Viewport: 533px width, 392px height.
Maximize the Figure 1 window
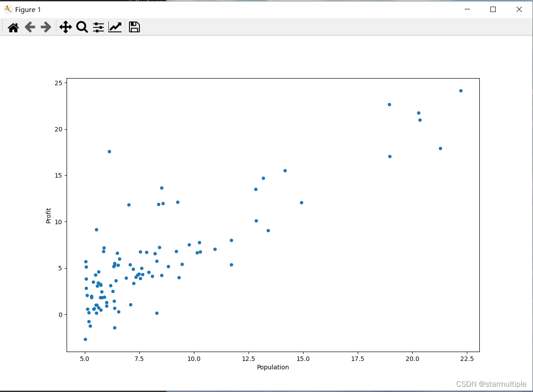pyautogui.click(x=493, y=9)
